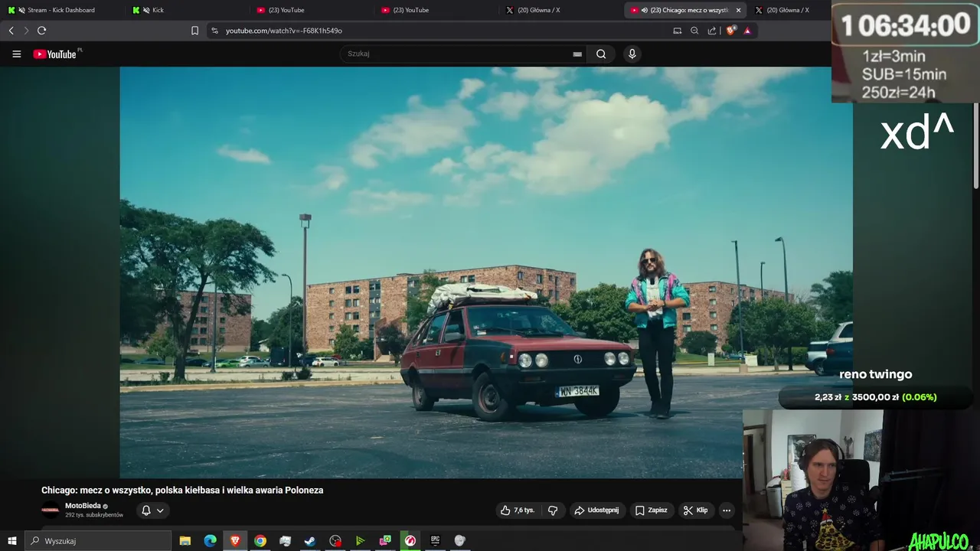This screenshot has height=551, width=980.
Task: Start voice search with the microphone icon
Action: tap(632, 54)
